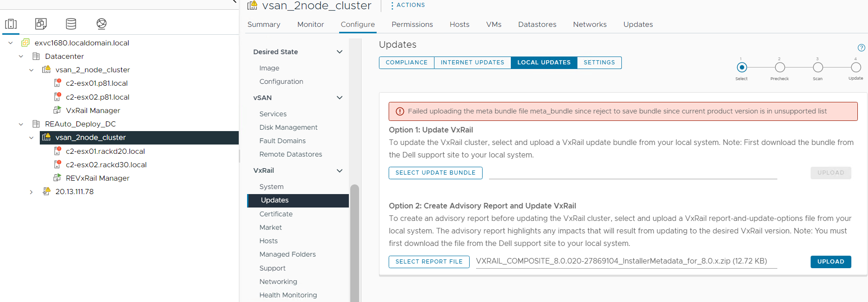Open VxRail Certificate page
This screenshot has height=302, width=868.
coord(276,214)
